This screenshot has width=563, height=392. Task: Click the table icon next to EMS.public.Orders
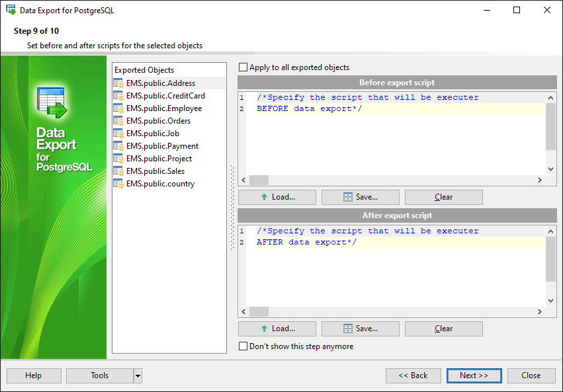[x=118, y=121]
